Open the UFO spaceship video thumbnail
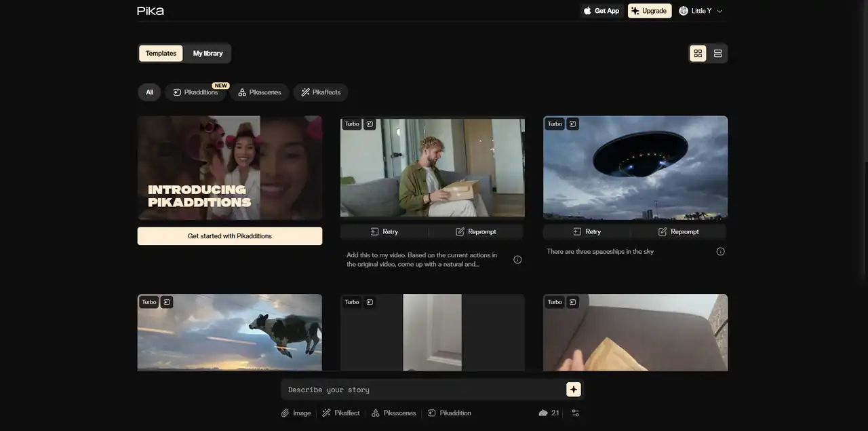 coord(635,168)
